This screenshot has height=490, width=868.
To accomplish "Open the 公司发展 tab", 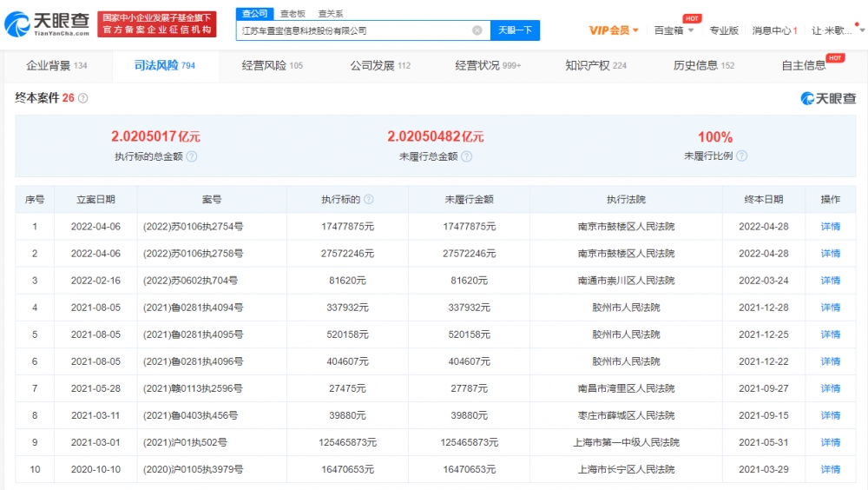I will [380, 65].
